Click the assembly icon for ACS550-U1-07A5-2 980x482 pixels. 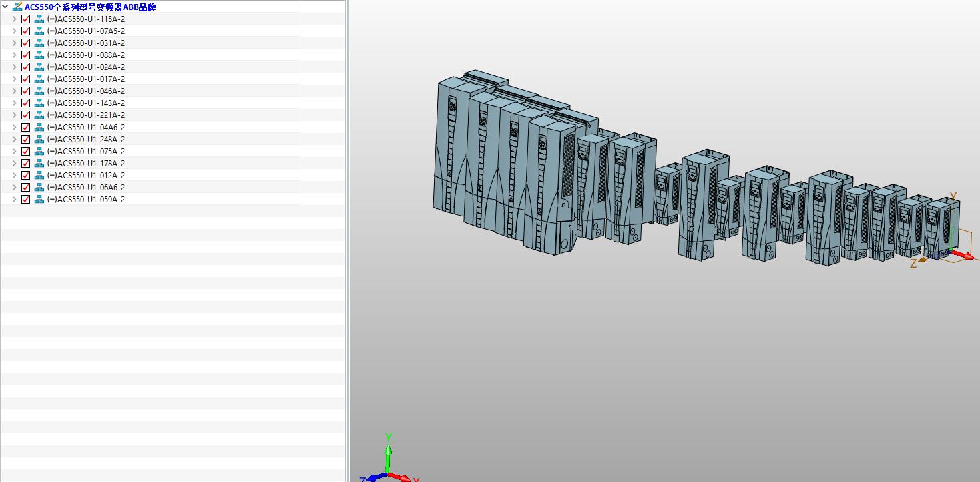[x=39, y=31]
